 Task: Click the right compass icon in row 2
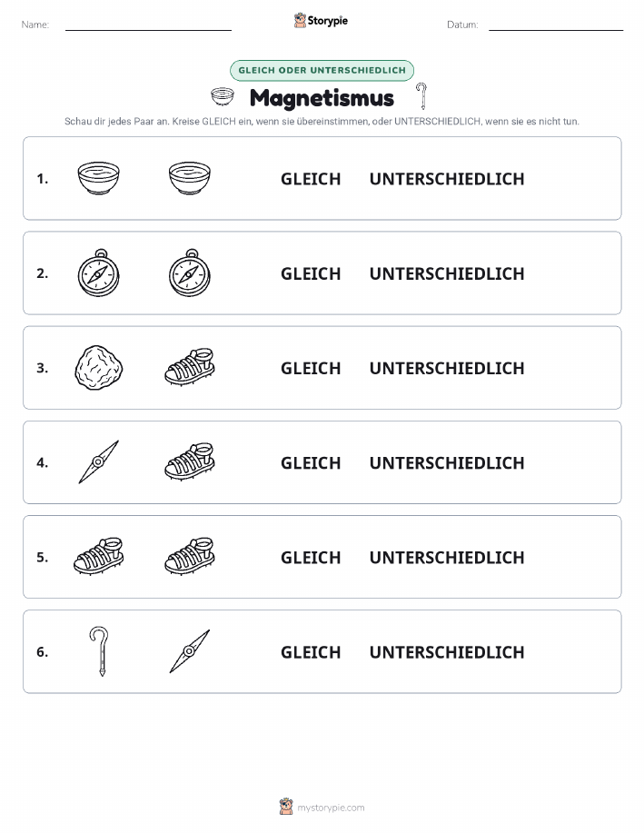tap(190, 273)
